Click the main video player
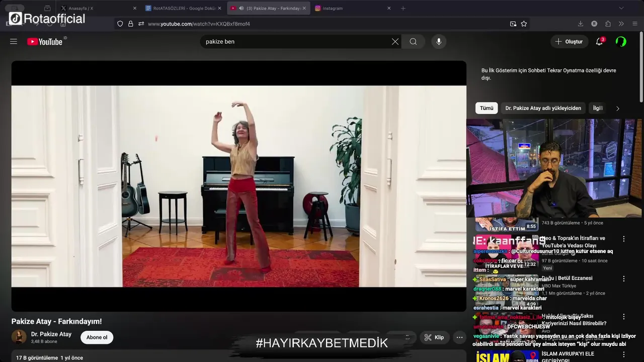 (239, 186)
